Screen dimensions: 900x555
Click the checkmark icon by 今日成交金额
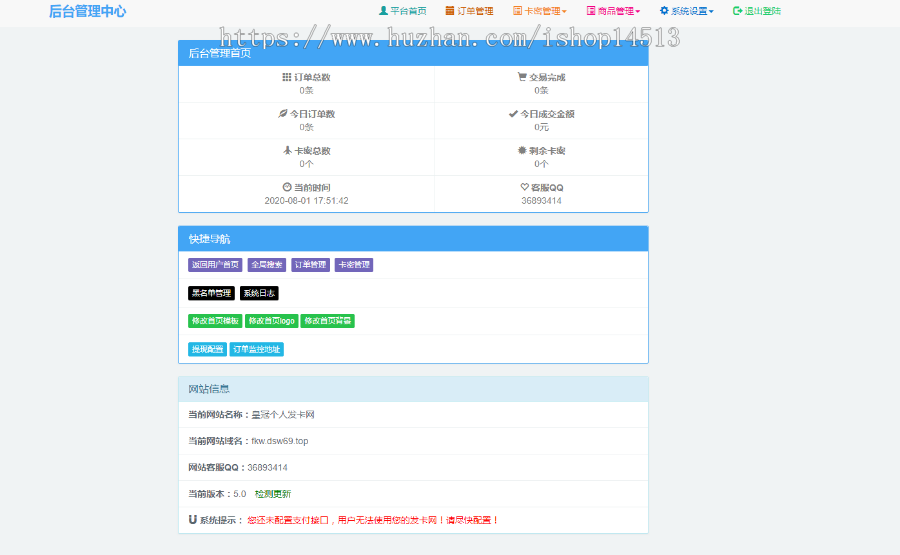[x=513, y=114]
